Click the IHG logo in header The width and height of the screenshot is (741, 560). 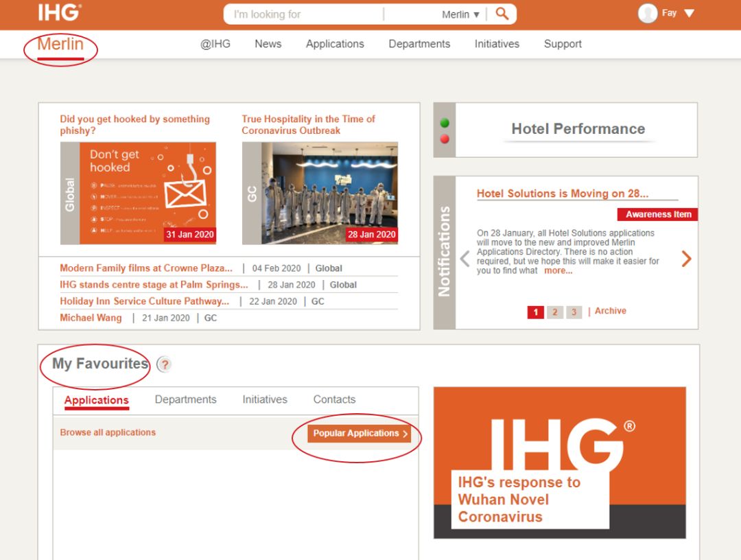pos(60,13)
